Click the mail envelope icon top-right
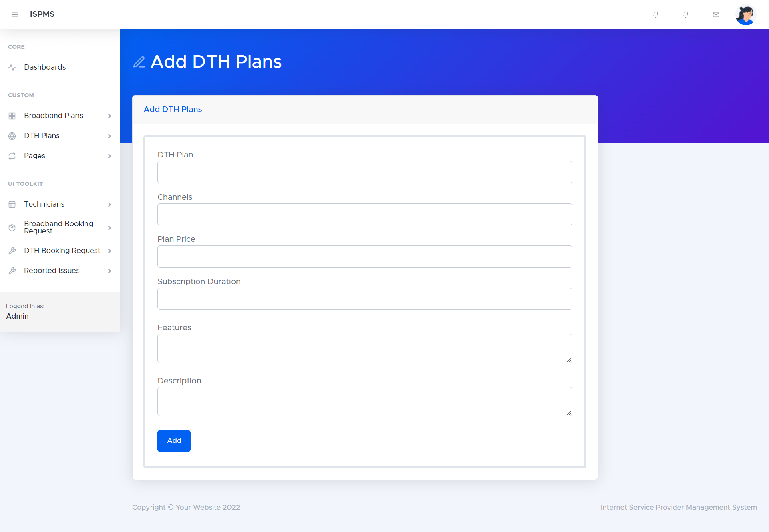The image size is (769, 532). click(715, 14)
